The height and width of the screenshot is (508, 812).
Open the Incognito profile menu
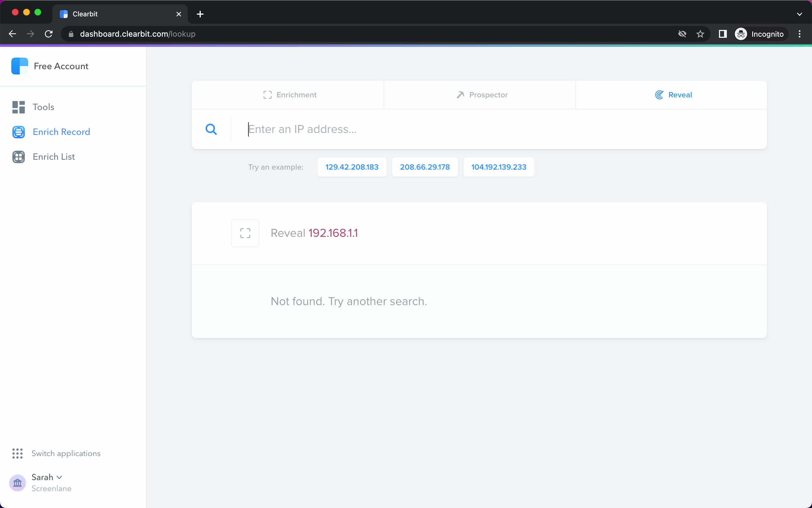click(760, 34)
